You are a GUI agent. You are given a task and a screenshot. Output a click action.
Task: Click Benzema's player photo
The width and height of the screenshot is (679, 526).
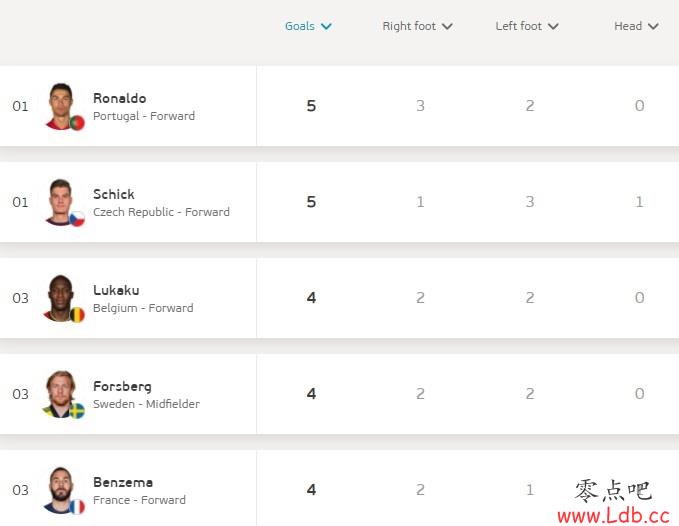coord(61,490)
